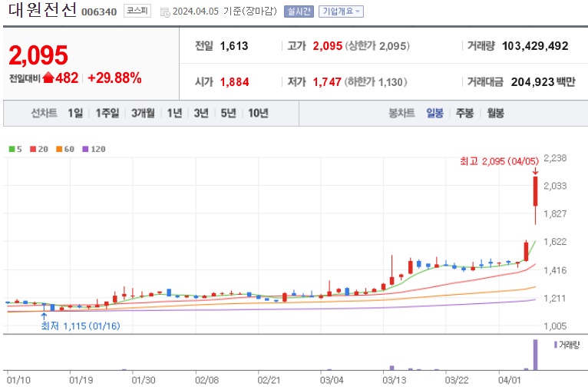
Task: Click the tall purple volume bar on 04/05
Action: point(535,355)
